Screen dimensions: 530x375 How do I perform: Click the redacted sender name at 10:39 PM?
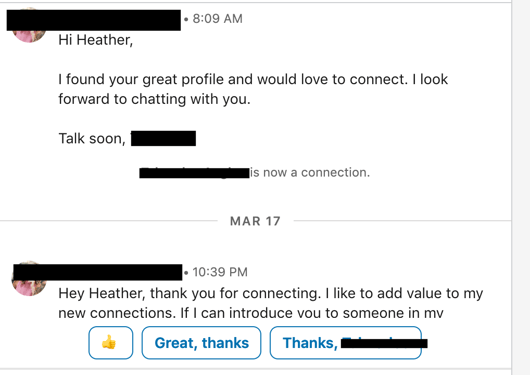(98, 272)
